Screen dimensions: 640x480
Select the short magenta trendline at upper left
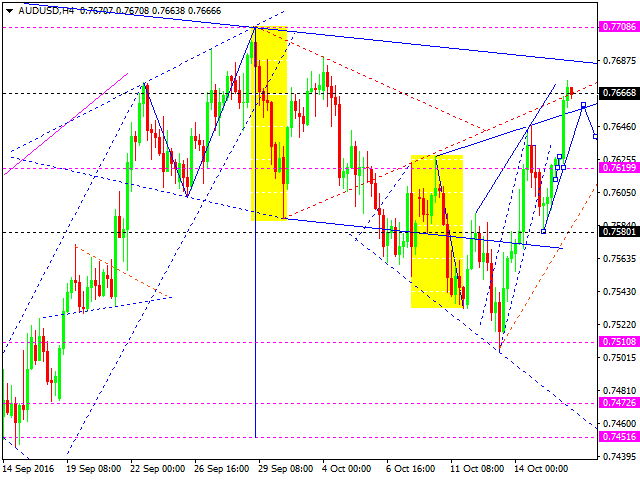(66, 124)
